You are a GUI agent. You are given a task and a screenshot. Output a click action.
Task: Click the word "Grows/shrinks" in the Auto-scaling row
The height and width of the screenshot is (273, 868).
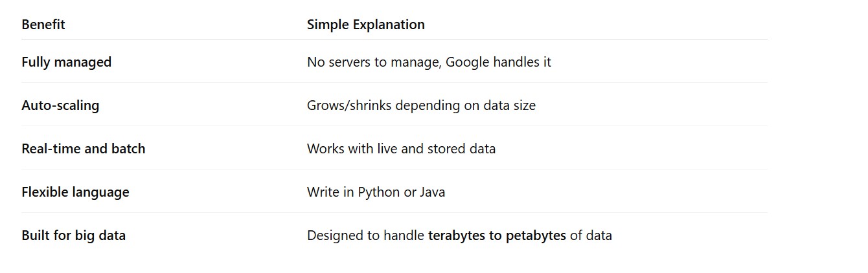coord(349,105)
